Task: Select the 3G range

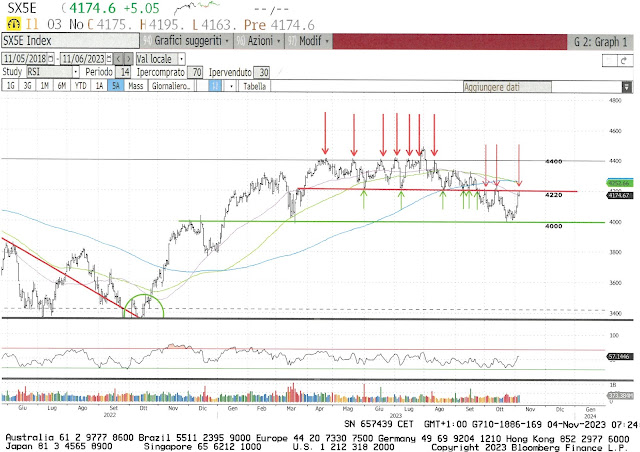Action: [27, 86]
